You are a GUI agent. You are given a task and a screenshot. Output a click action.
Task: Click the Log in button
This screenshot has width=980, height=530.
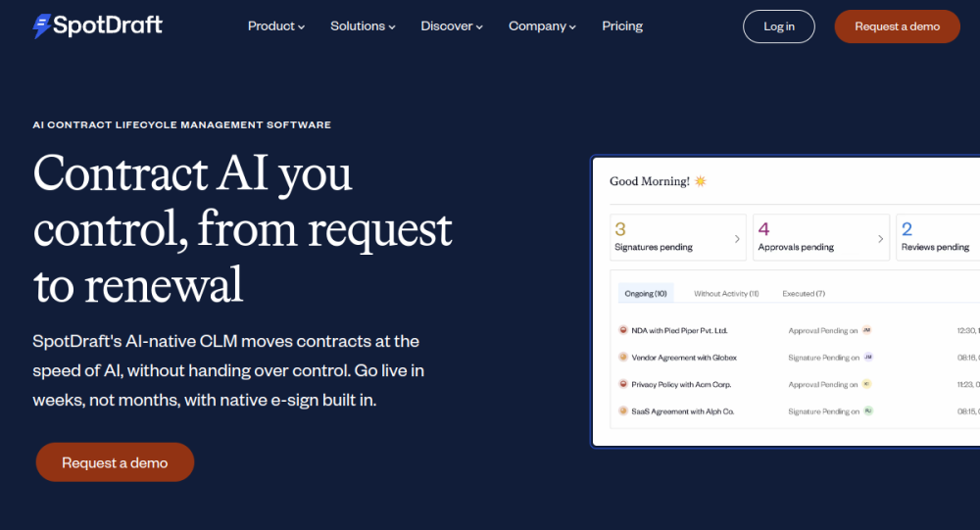coord(779,26)
